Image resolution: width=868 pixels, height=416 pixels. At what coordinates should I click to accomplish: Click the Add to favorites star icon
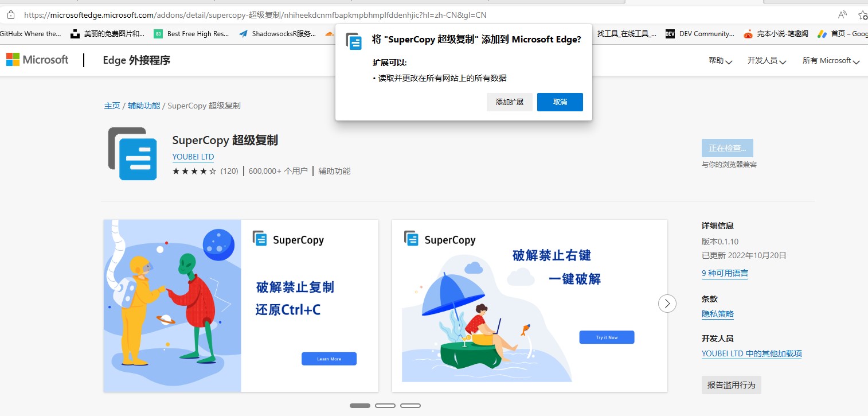[863, 15]
